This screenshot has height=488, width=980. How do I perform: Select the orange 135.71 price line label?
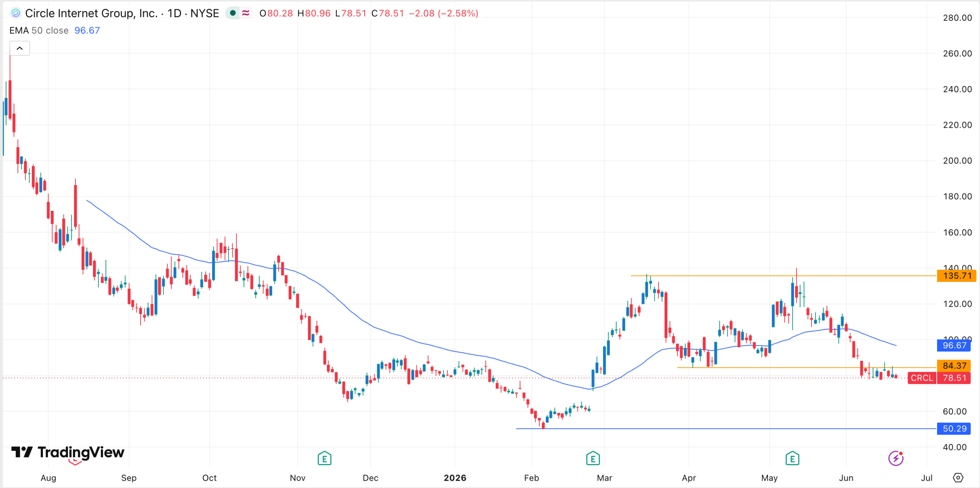pos(956,276)
